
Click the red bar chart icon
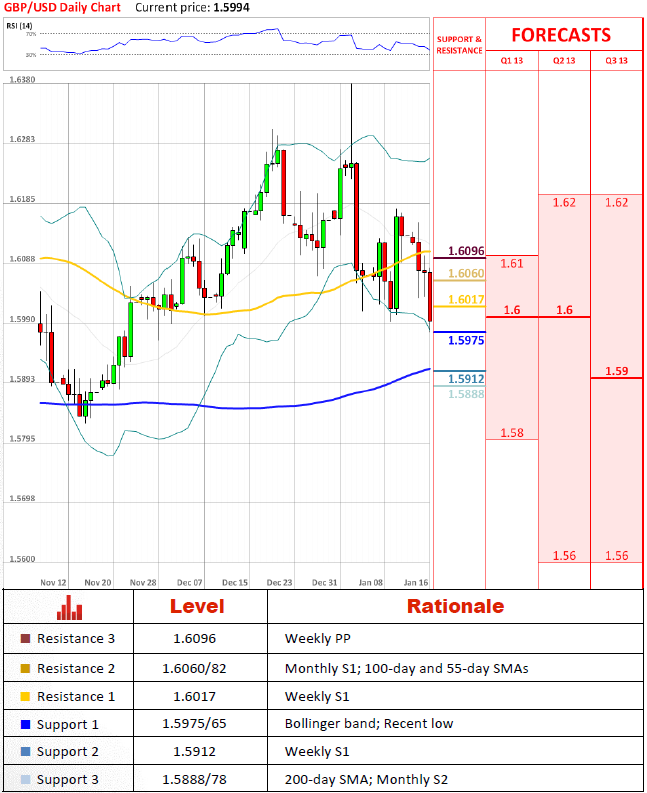(69, 607)
